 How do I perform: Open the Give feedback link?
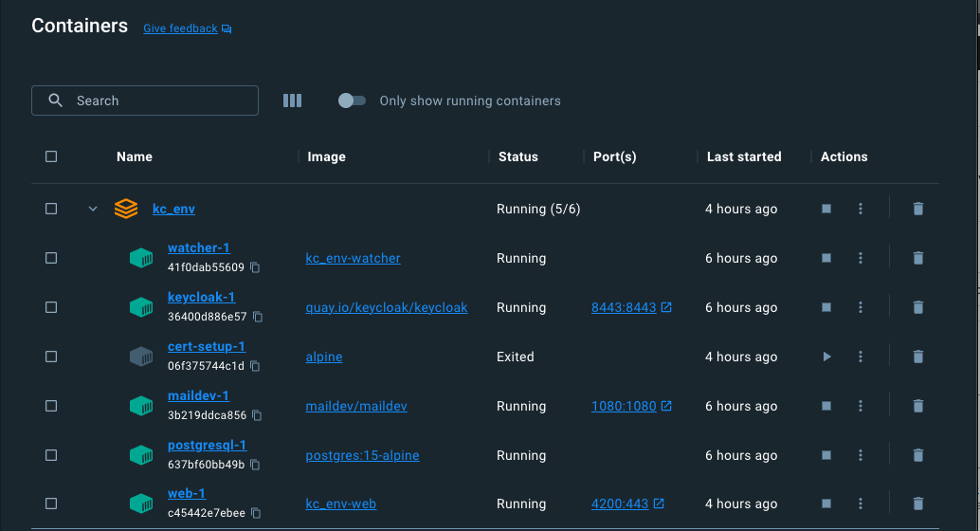(187, 28)
